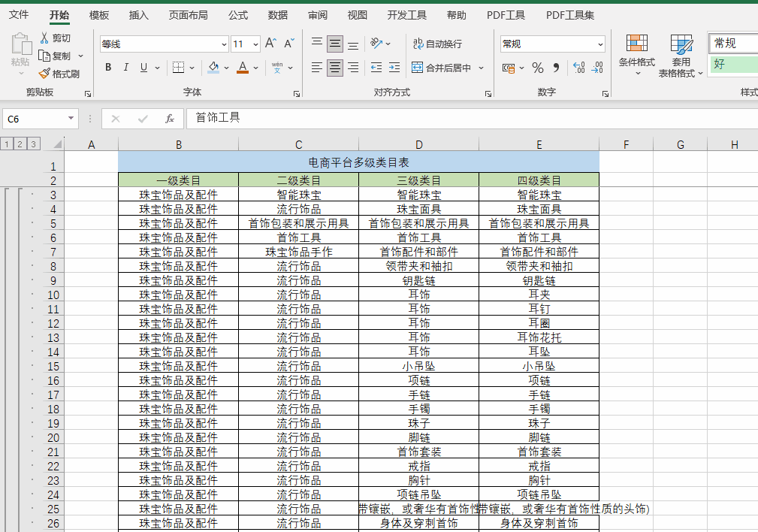
Task: Switch to the 审阅 tab
Action: click(x=318, y=15)
